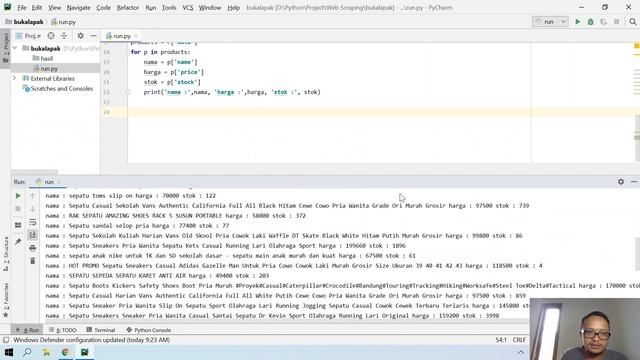The width and height of the screenshot is (640, 360).
Task: Click the 54:1 cursor position indicator
Action: [x=501, y=340]
